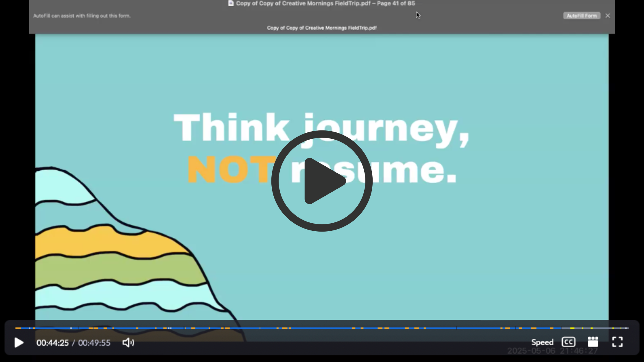Toggle closed captions with CC icon
Viewport: 644px width, 362px height.
[568, 342]
